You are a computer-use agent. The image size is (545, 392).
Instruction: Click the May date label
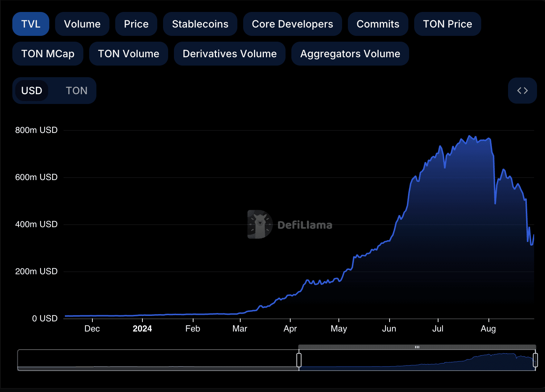[x=339, y=329]
